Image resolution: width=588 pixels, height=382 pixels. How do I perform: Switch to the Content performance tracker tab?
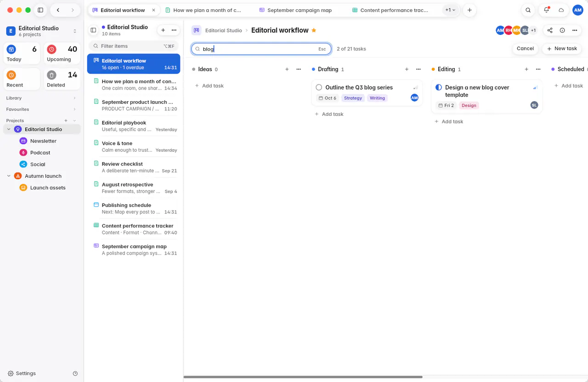click(x=390, y=10)
